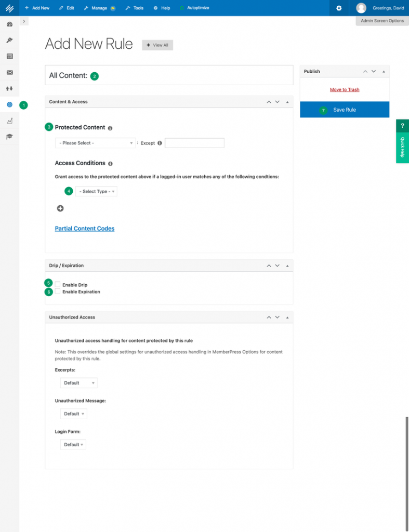Click the line chart icon in sidebar
This screenshot has height=532, width=409.
pyautogui.click(x=9, y=121)
